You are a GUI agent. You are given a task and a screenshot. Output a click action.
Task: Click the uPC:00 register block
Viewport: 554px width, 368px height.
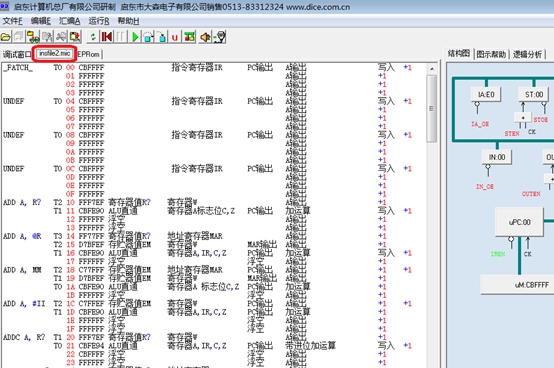point(519,222)
